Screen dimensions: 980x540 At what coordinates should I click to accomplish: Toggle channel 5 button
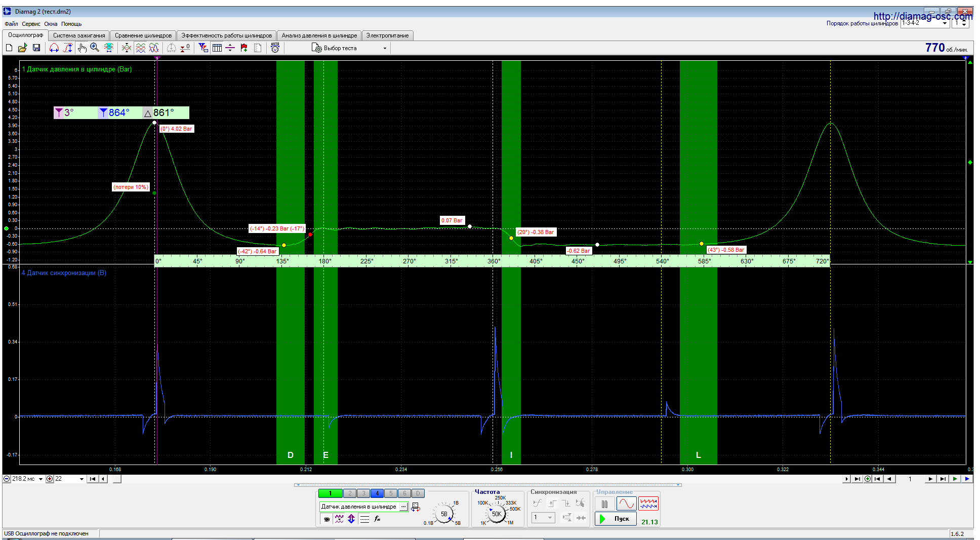pos(391,493)
